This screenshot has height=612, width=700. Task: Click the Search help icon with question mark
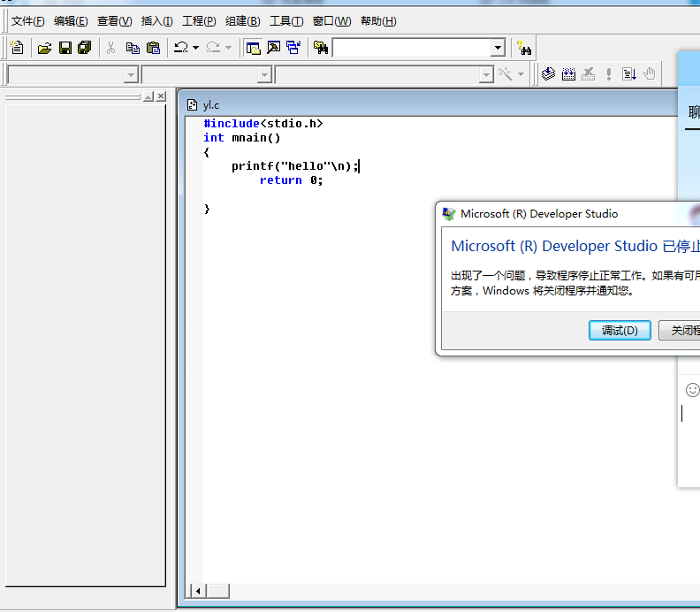pyautogui.click(x=523, y=48)
